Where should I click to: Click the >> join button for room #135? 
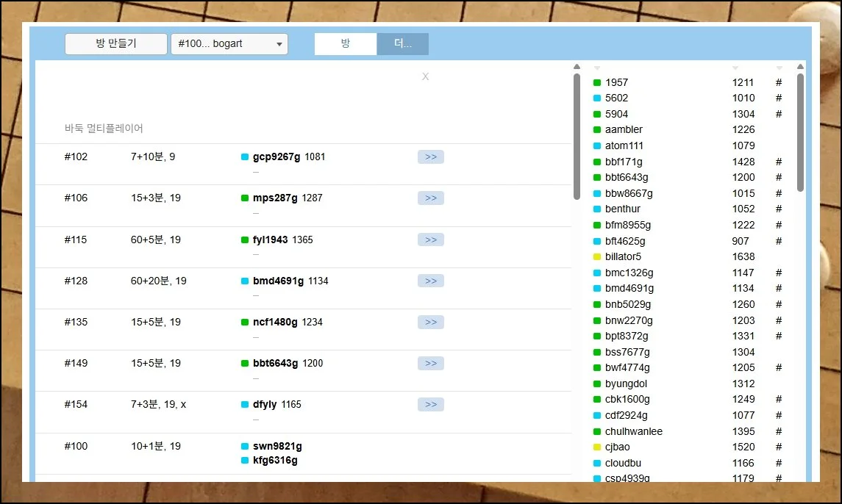[430, 323]
